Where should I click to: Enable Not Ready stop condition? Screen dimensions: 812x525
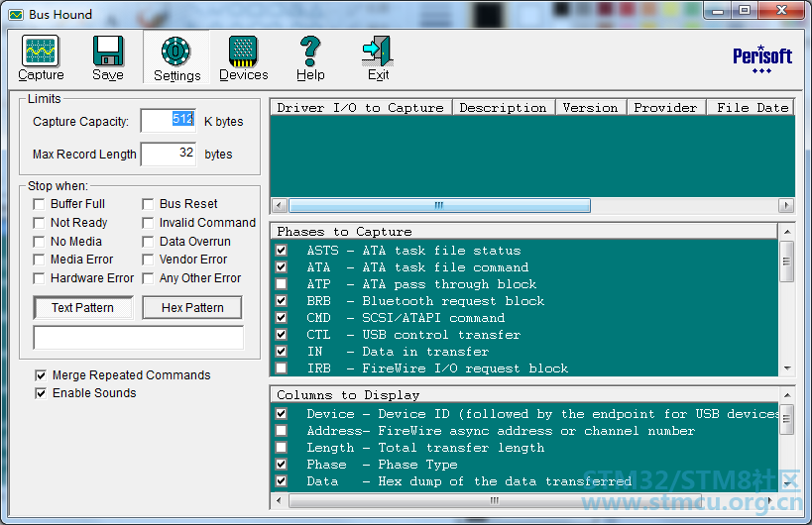[x=39, y=223]
